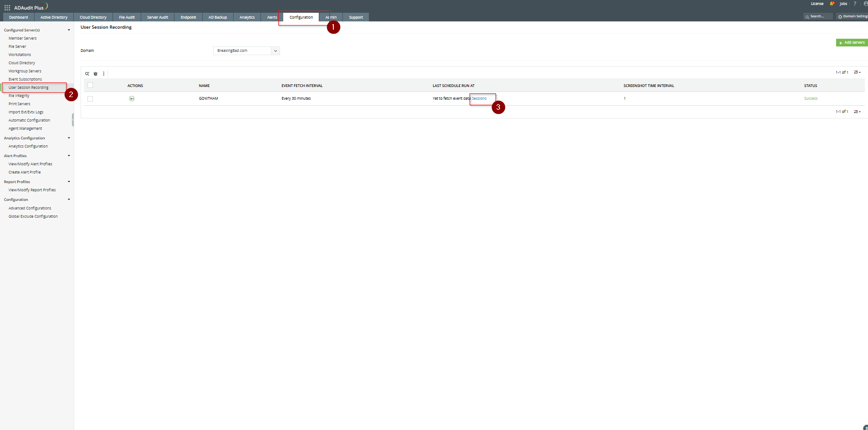Open the Support tab

pos(356,17)
